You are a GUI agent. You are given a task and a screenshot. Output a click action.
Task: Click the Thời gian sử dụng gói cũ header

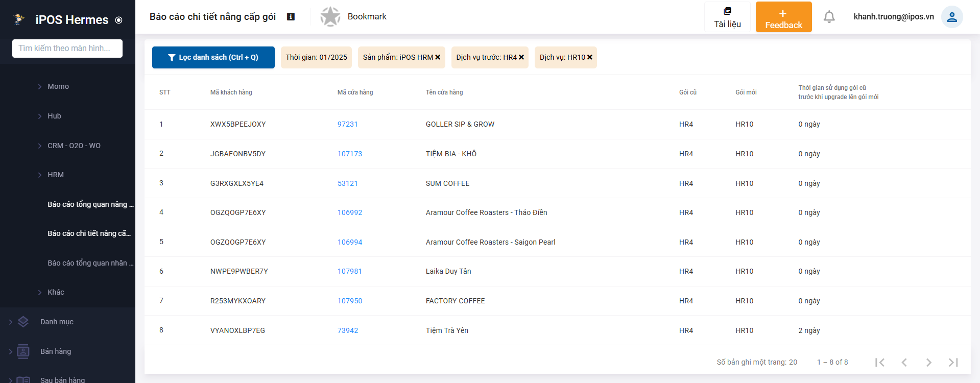click(x=839, y=92)
